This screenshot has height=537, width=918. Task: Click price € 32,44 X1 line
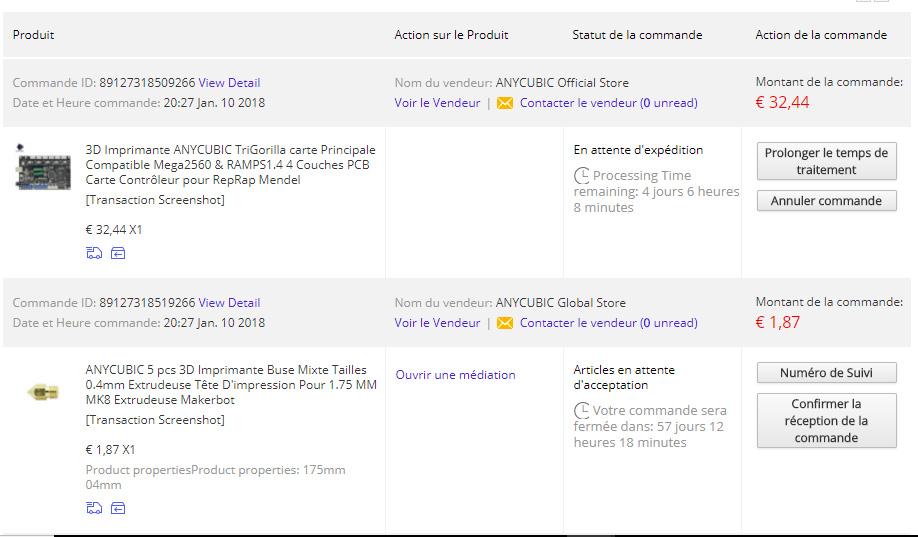pyautogui.click(x=114, y=230)
